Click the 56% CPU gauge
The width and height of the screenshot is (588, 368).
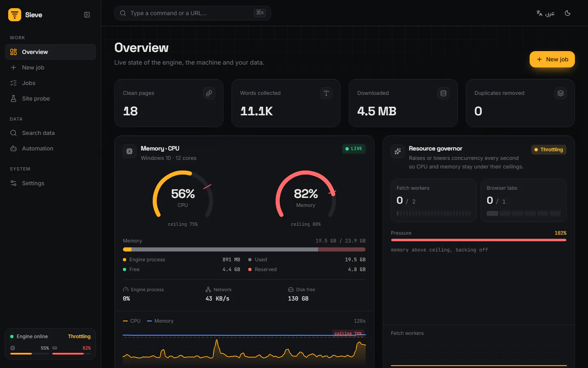183,194
